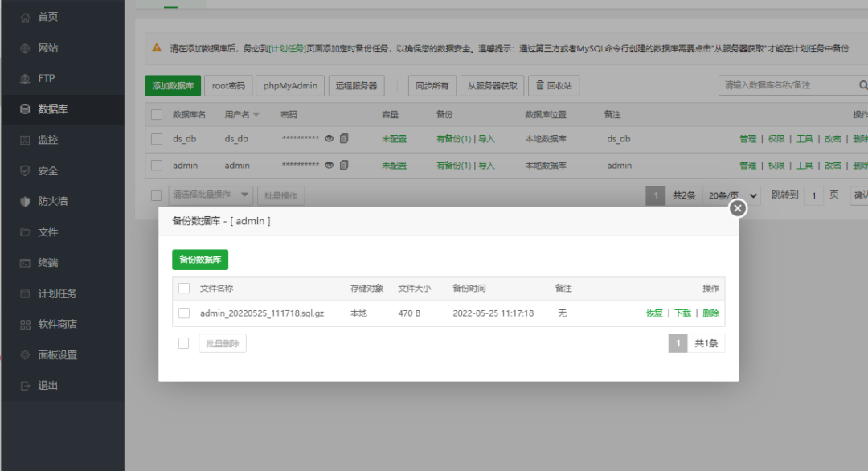868x471 pixels.
Task: Copy the admin database password
Action: [x=345, y=165]
